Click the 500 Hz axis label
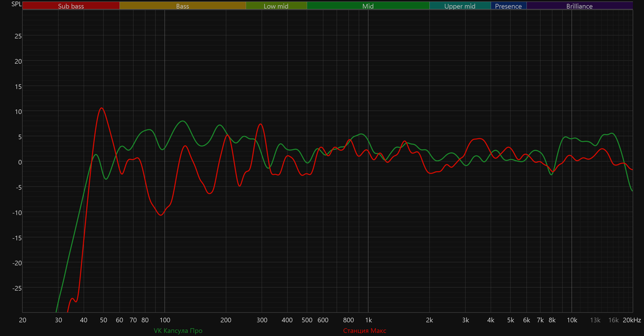The height and width of the screenshot is (336, 644). [307, 320]
